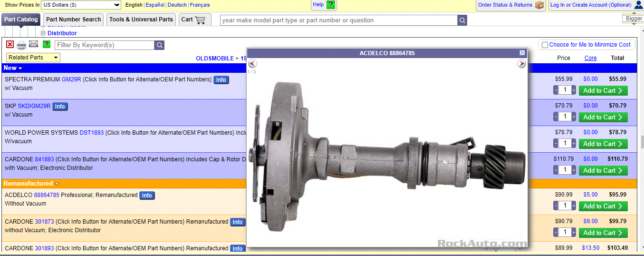Viewport: 644px width, 256px height.
Task: Decrease quantity for SPECTRA PREMIUM GM29R
Action: (x=556, y=90)
